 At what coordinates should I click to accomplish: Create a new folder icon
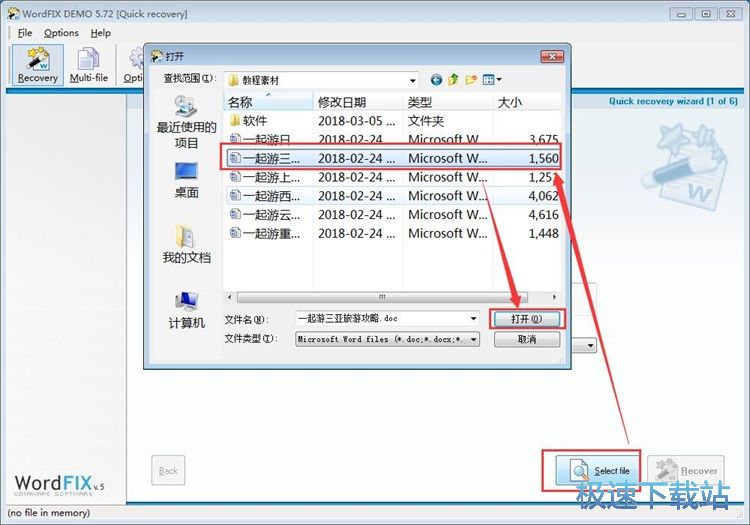coord(471,80)
